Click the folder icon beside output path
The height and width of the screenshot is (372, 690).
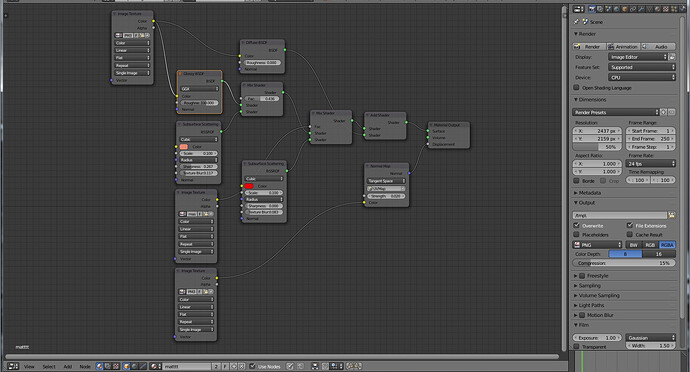pos(672,215)
